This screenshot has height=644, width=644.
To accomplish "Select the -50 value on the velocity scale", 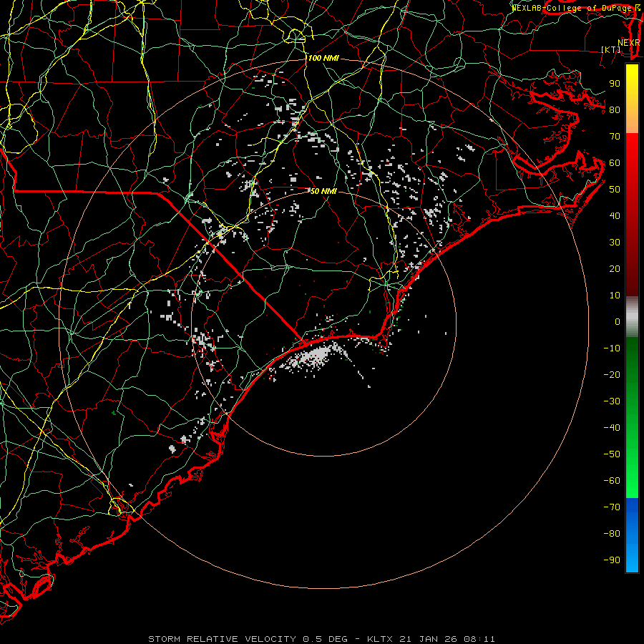I will coord(612,454).
